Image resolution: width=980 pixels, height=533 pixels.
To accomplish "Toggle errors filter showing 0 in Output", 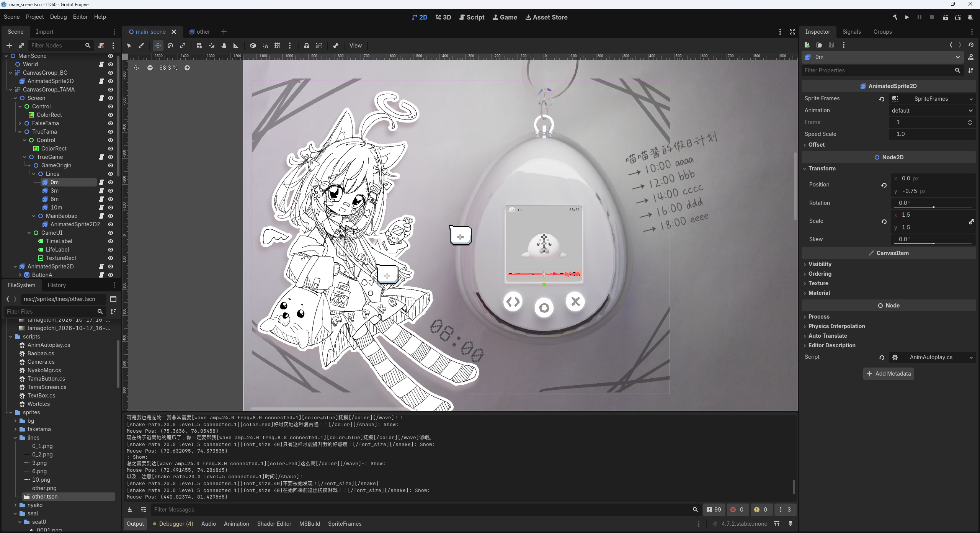I will (x=737, y=510).
